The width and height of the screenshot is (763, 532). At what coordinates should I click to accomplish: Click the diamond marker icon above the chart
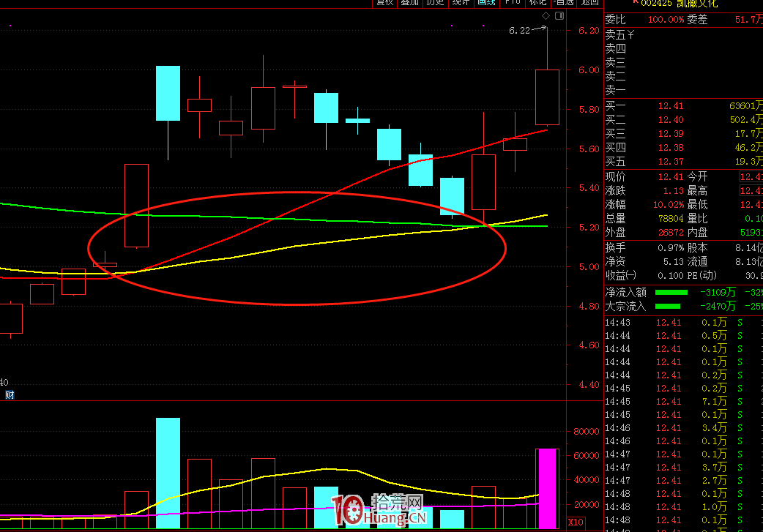point(546,16)
